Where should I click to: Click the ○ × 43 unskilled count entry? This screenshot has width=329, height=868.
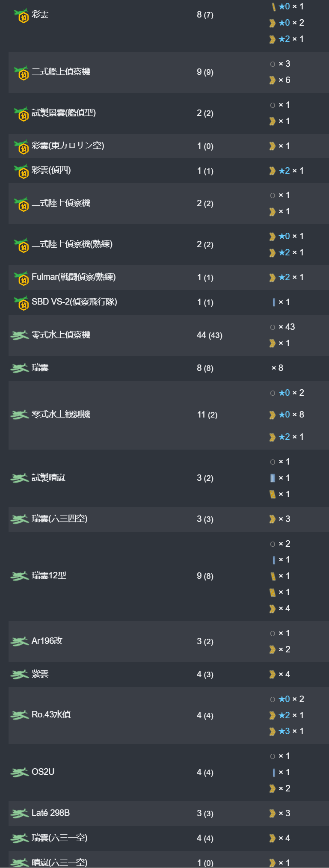tap(282, 327)
